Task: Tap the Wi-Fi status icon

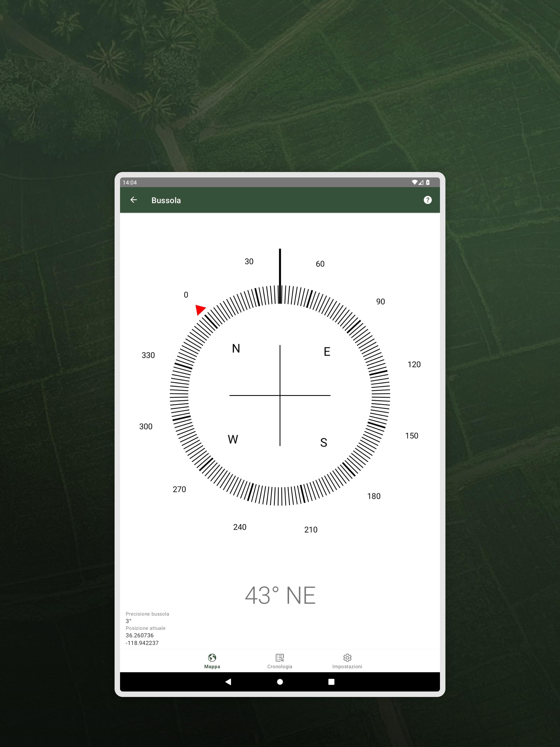Action: (x=415, y=182)
